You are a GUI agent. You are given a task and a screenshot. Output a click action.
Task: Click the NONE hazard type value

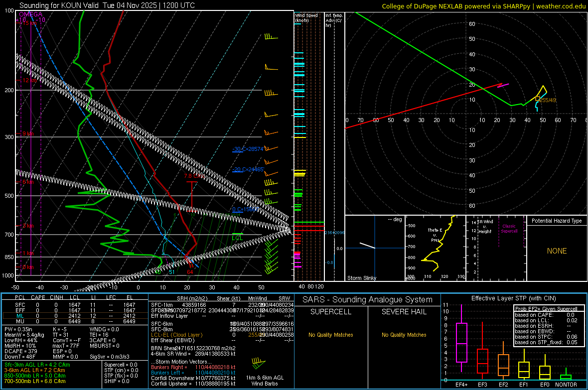[557, 251]
